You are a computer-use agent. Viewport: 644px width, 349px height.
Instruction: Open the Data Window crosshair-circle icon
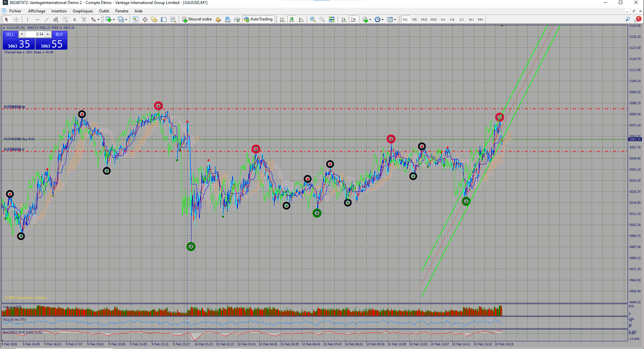click(145, 19)
